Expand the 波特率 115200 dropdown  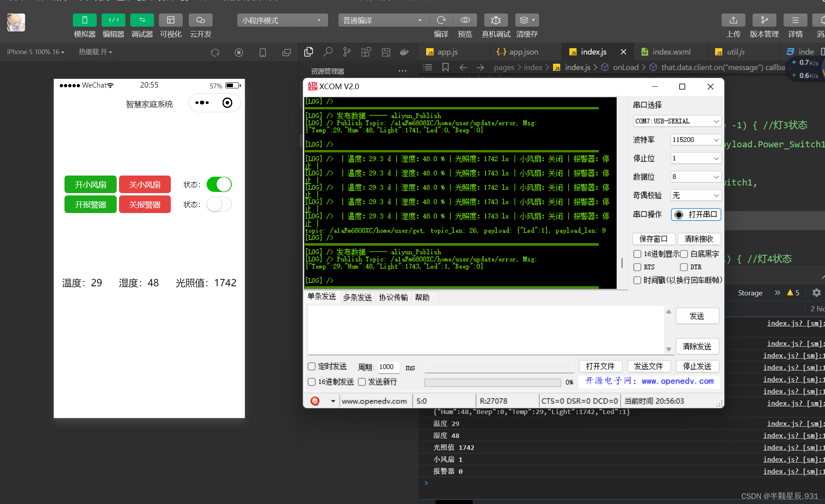[x=695, y=140]
